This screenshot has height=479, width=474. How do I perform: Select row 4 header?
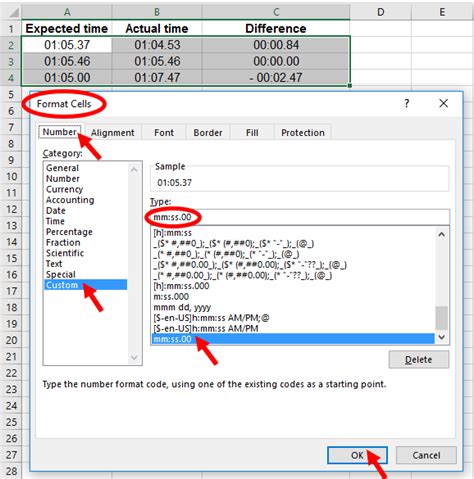pos(11,78)
